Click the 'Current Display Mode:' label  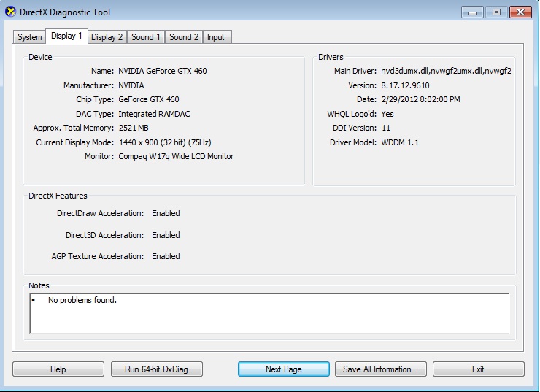74,142
